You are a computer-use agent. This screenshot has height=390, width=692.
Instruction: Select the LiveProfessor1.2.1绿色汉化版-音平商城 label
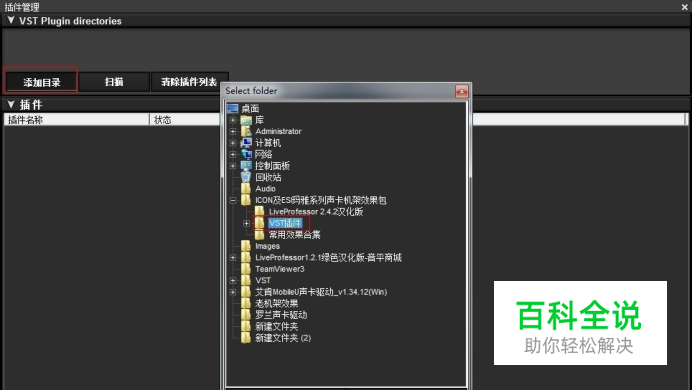pyautogui.click(x=328, y=258)
